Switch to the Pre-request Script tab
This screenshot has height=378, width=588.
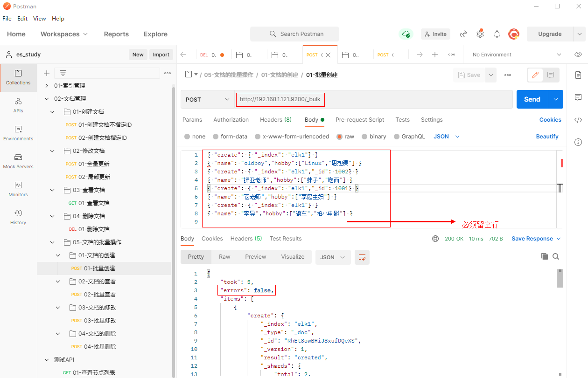point(360,120)
